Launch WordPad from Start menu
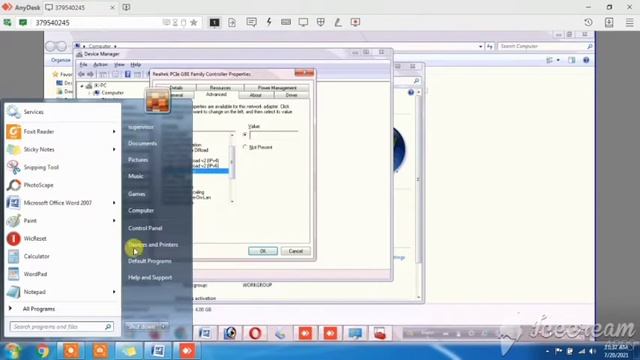 [x=62, y=274]
